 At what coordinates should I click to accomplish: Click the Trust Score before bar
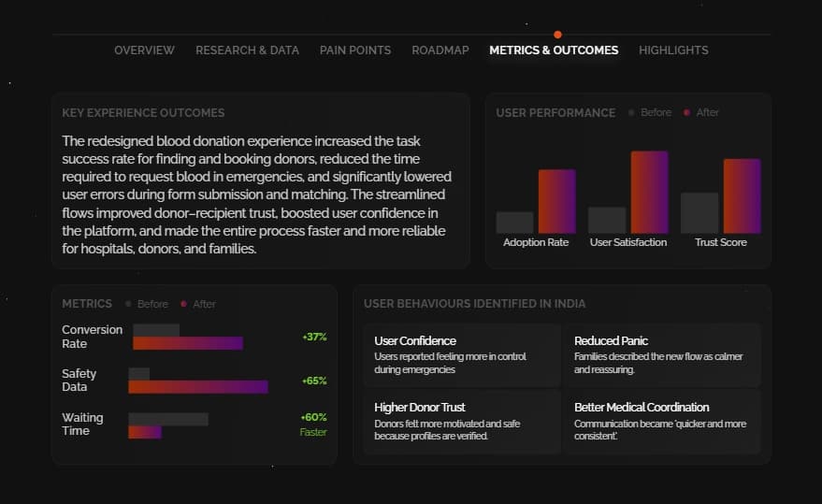699,213
